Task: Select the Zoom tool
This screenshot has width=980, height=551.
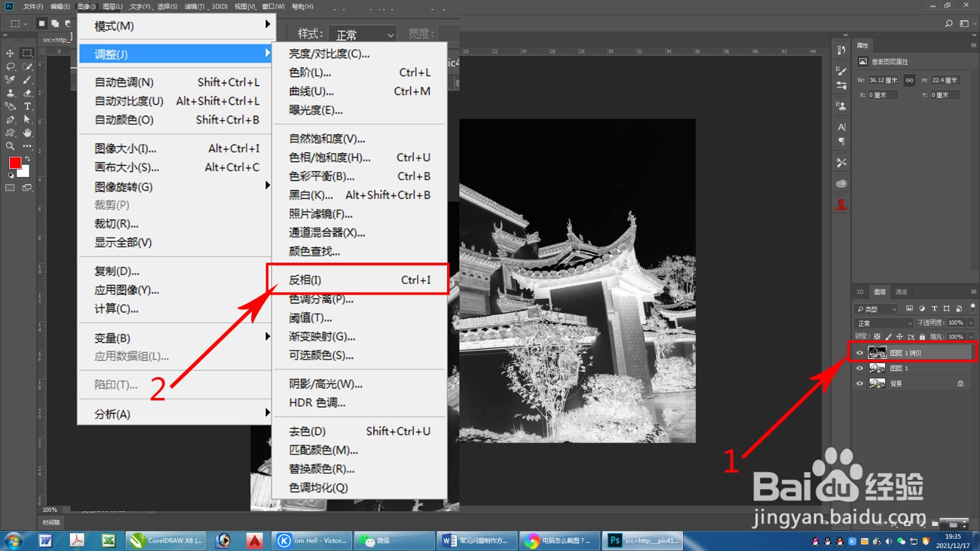Action: [10, 145]
